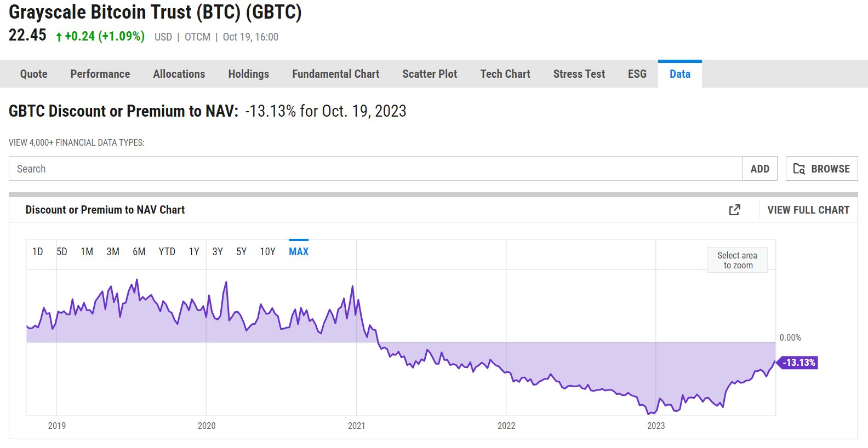
Task: Select the Holdings tab
Action: click(x=248, y=73)
